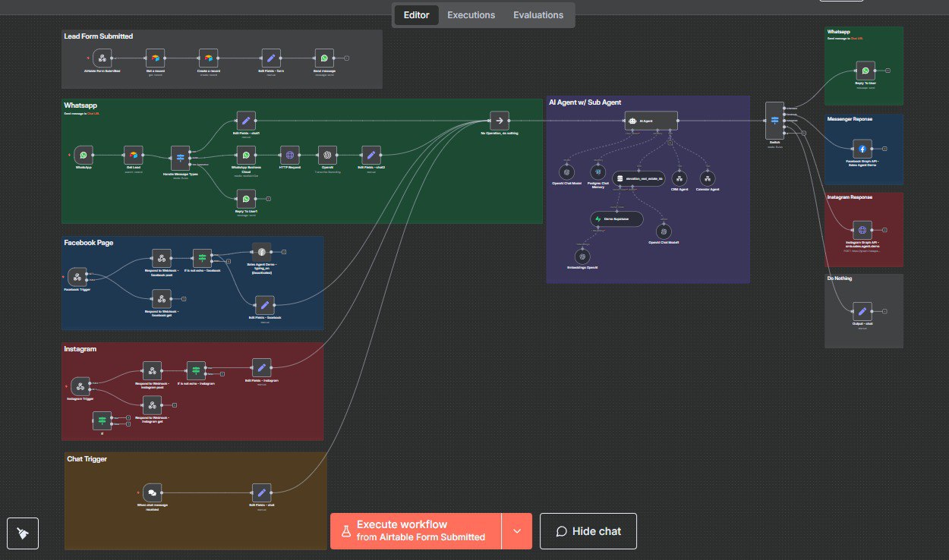Select the Instagram Response sticky note title

tap(850, 197)
